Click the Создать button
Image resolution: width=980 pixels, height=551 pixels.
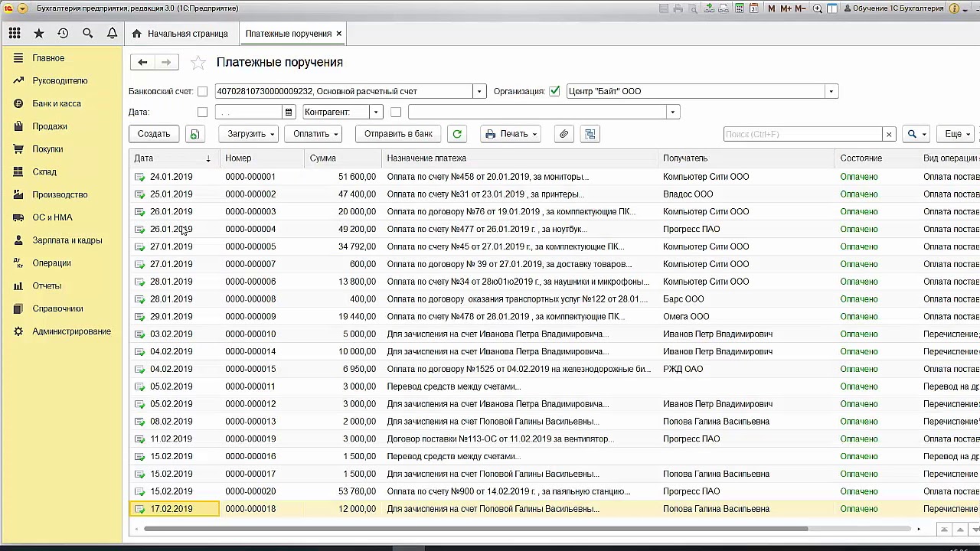[x=154, y=134]
